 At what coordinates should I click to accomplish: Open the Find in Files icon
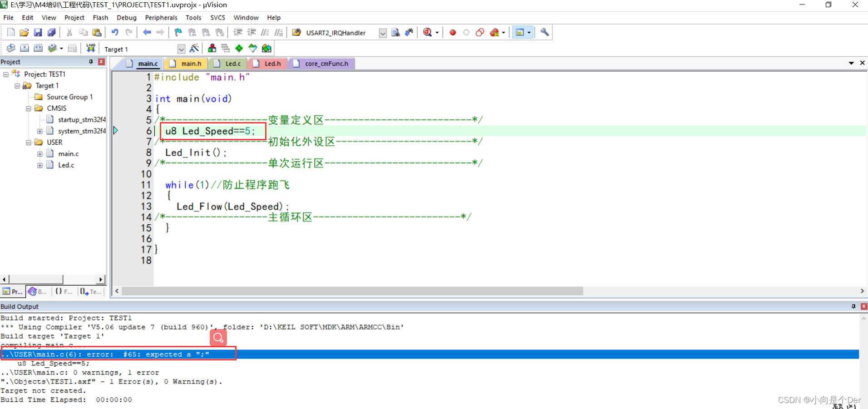pyautogui.click(x=297, y=32)
